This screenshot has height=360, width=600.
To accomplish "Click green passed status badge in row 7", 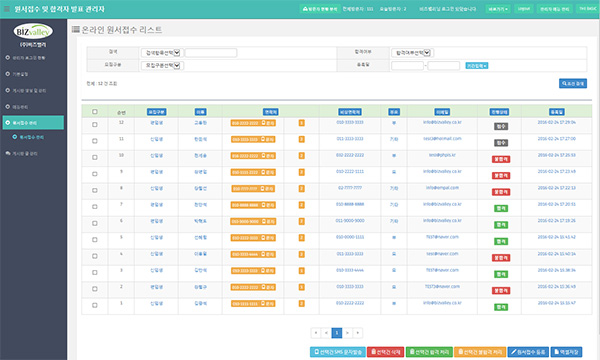I will (x=501, y=209).
